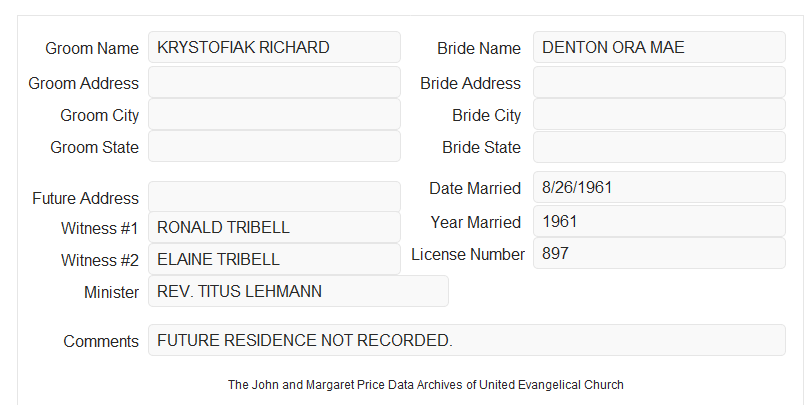Click Witness #2 field with ELAINE TRIBELL
This screenshot has height=405, width=805.
[274, 259]
